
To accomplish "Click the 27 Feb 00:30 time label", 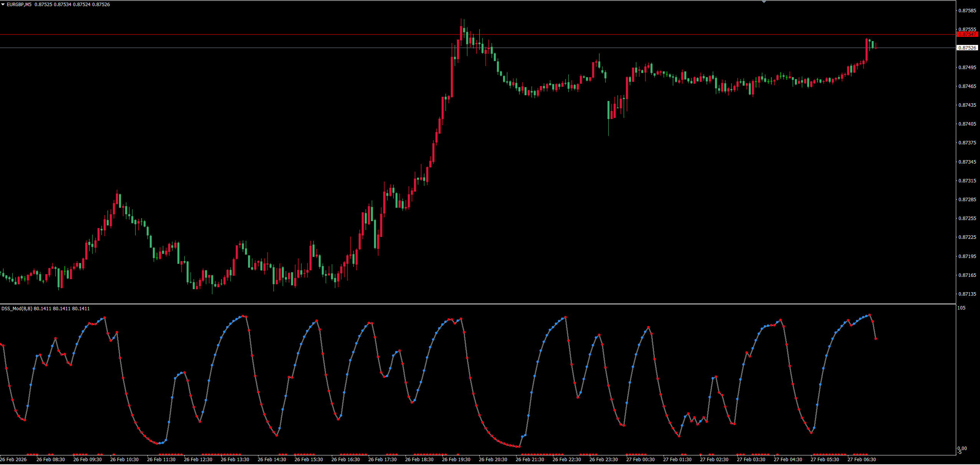I will (640, 460).
